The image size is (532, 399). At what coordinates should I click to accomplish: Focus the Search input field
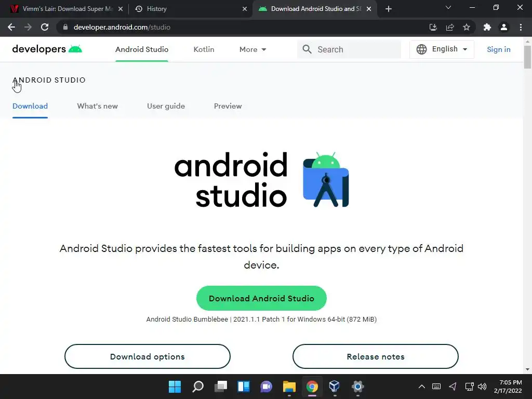click(349, 49)
